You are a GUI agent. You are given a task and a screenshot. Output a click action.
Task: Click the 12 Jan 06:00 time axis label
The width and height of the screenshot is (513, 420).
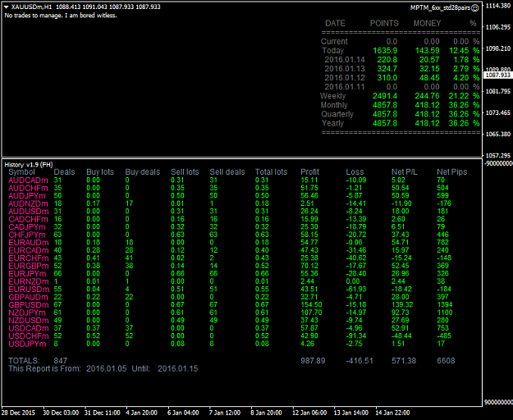309,413
